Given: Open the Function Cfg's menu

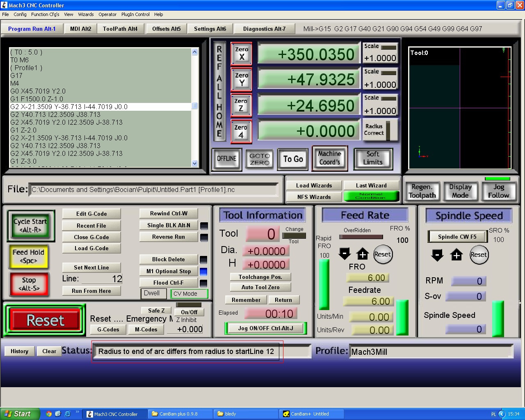Looking at the screenshot, I should click(x=45, y=14).
